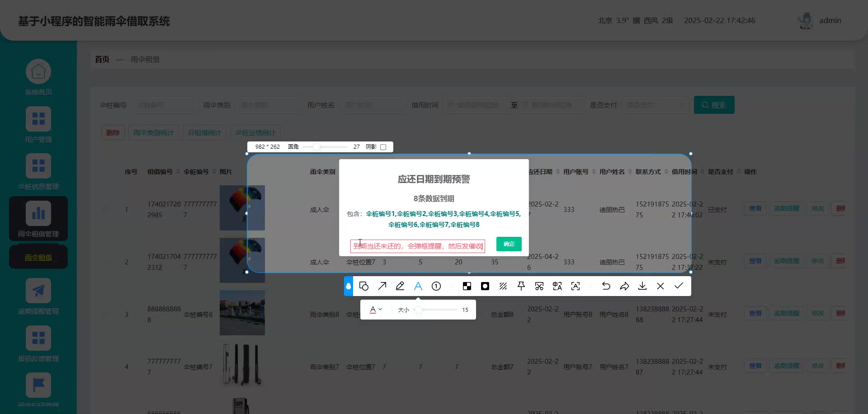Click the 用户姓名 search input
Image resolution: width=868 pixels, height=414 pixels.
[x=373, y=105]
